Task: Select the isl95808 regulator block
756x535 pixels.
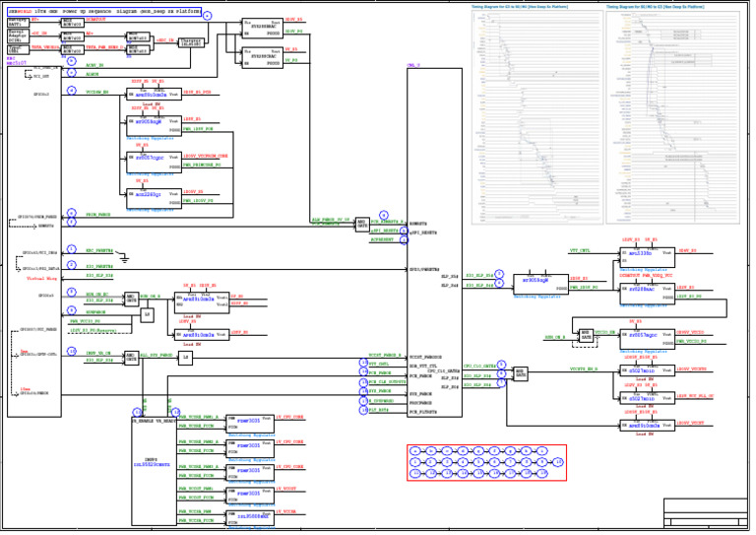Action: click(250, 517)
